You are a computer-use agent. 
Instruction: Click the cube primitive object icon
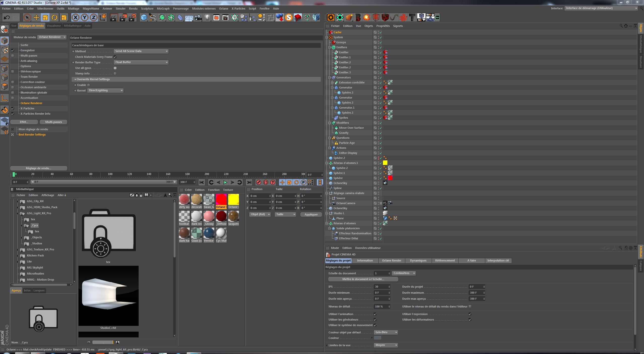(x=144, y=17)
